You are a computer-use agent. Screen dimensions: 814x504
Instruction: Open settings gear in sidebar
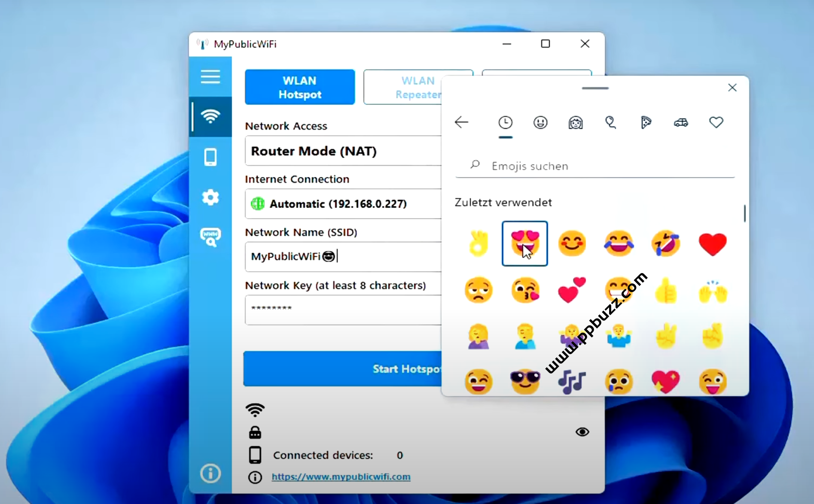[210, 197]
